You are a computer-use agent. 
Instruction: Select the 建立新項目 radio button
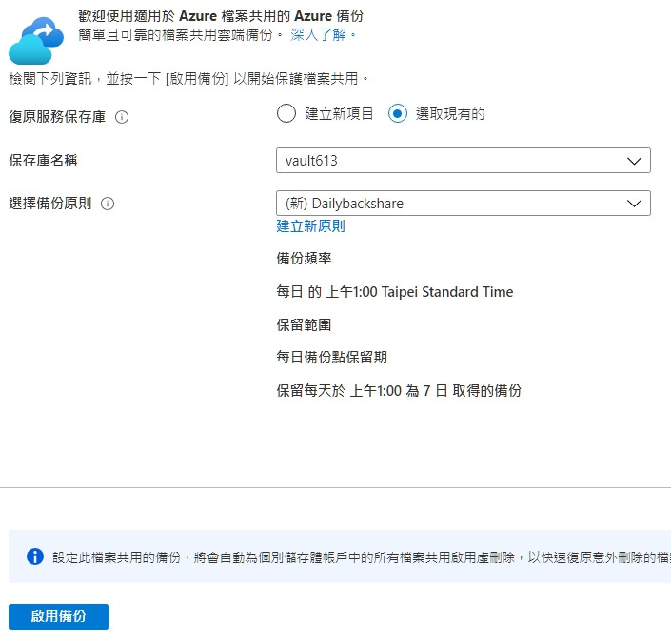click(x=286, y=114)
